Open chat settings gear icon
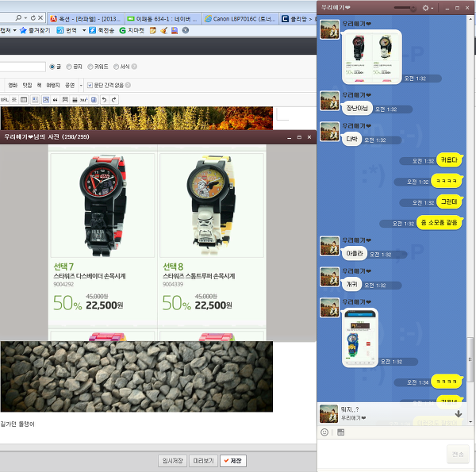Screen dimensions: 476x472 click(x=425, y=8)
